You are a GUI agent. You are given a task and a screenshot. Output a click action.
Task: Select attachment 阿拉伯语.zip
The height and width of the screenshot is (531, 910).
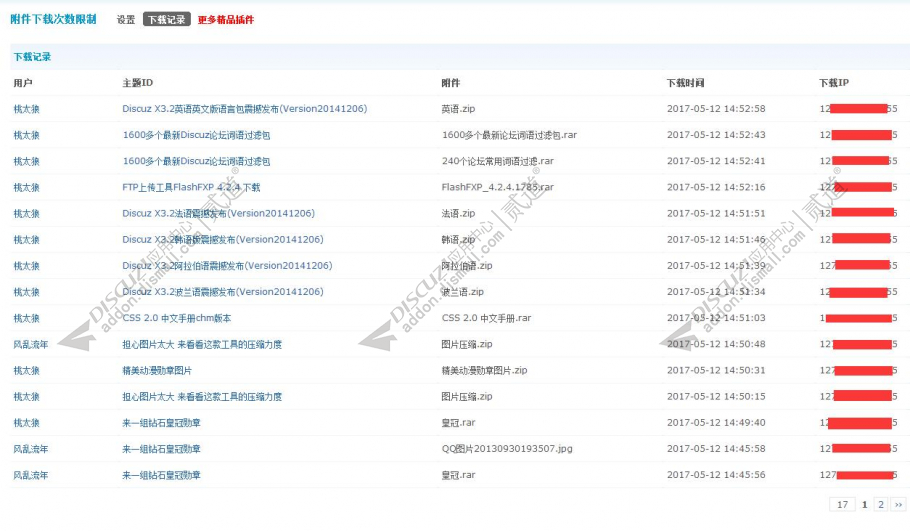[x=467, y=265]
